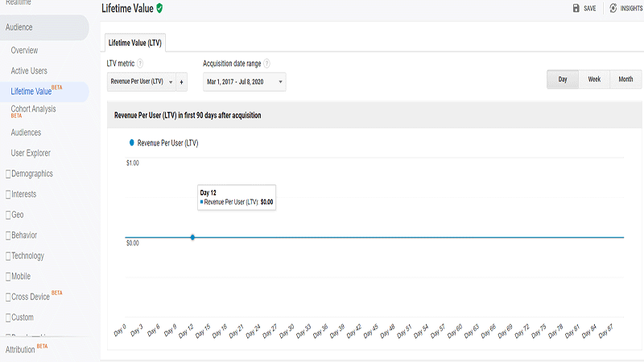Open the Insights icon
This screenshot has height=362, width=644.
pos(613,8)
